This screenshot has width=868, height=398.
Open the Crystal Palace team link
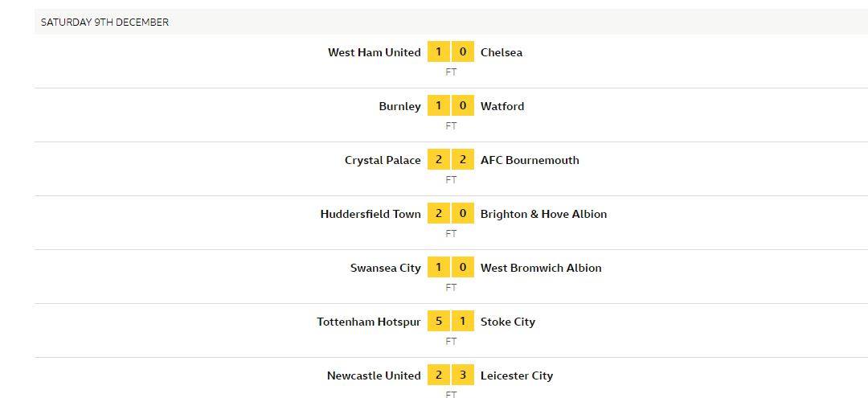383,160
